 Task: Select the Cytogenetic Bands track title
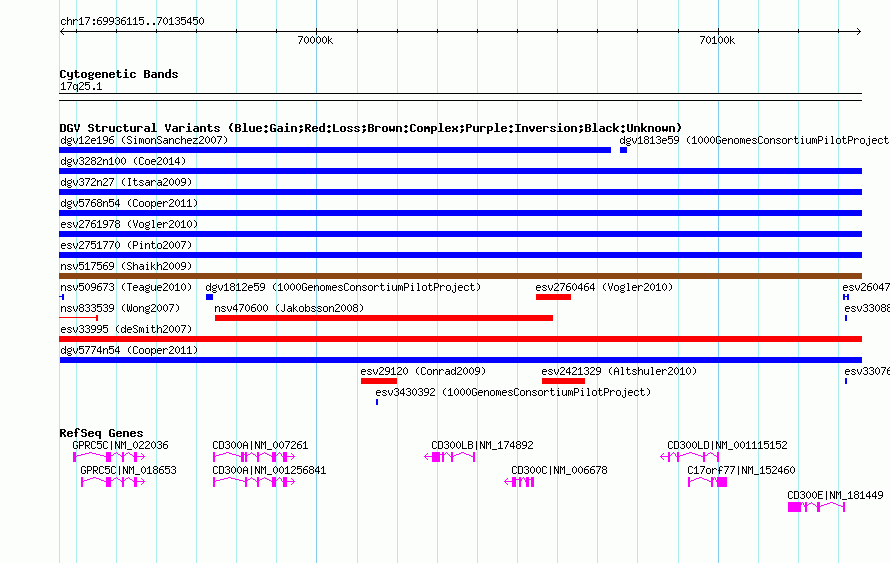pos(119,74)
